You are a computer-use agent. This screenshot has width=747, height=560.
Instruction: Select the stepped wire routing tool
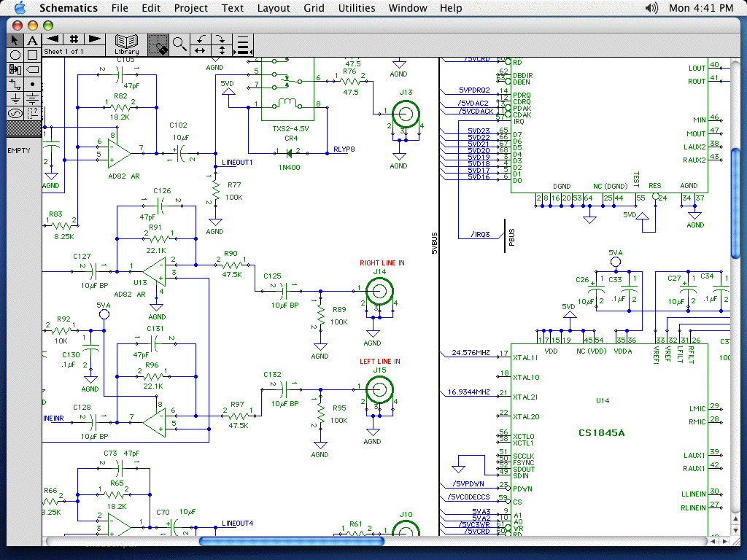point(15,84)
